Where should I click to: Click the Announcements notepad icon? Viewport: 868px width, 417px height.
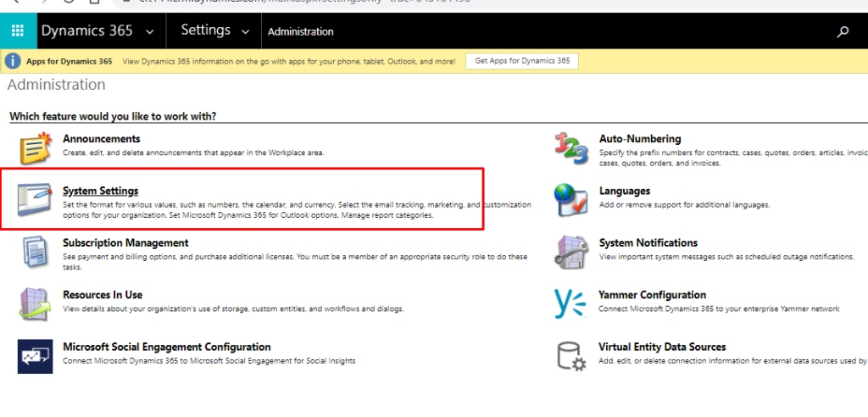[36, 147]
